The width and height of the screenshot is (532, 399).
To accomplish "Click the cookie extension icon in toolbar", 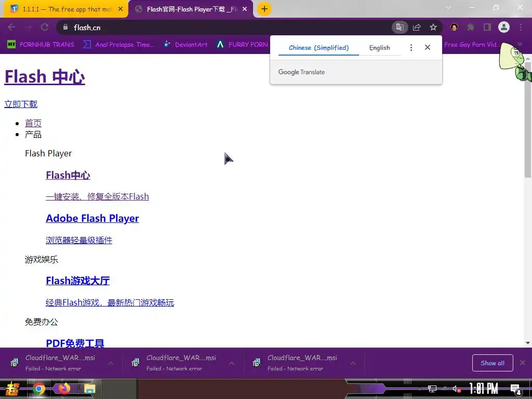I will tap(454, 27).
